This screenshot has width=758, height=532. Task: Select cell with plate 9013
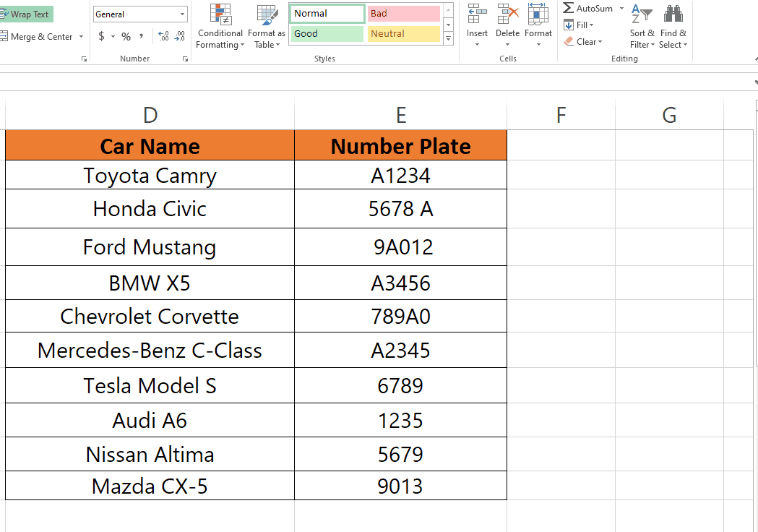tap(401, 486)
